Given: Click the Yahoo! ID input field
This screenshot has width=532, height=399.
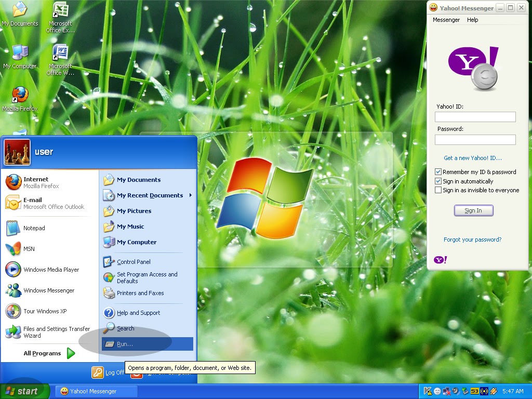Looking at the screenshot, I should tap(475, 117).
